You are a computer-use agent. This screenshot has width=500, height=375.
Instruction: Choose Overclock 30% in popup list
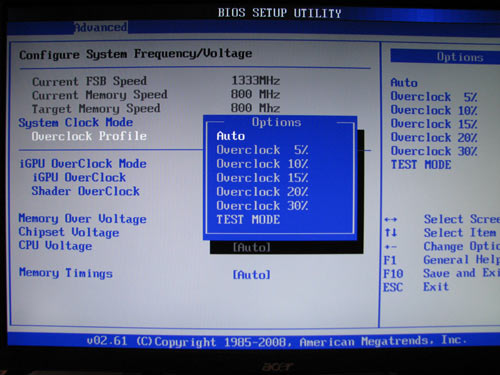point(262,206)
